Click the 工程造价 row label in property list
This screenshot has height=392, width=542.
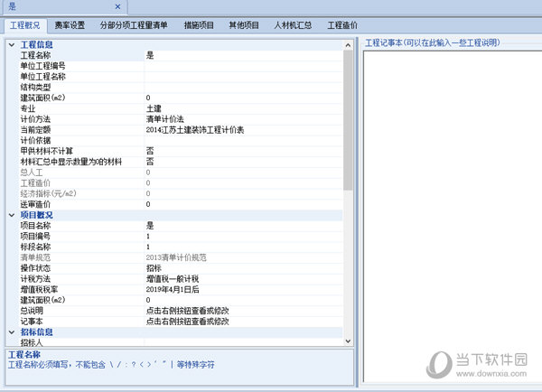pyautogui.click(x=35, y=183)
